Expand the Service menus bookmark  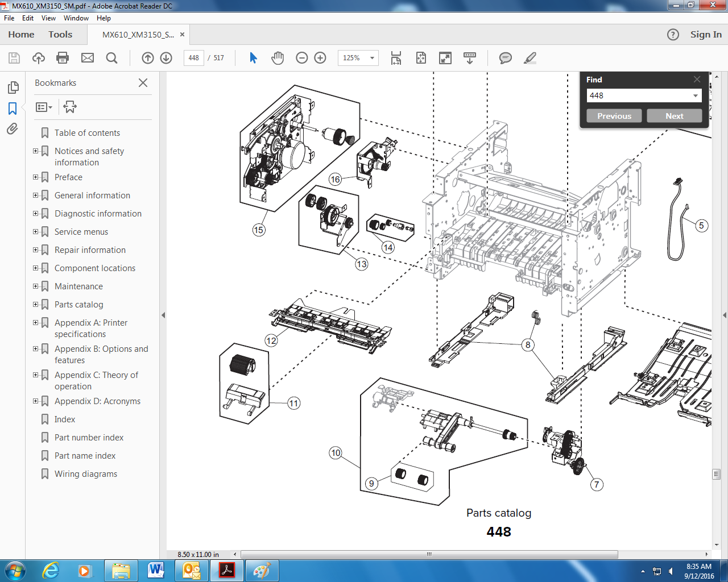pyautogui.click(x=35, y=231)
